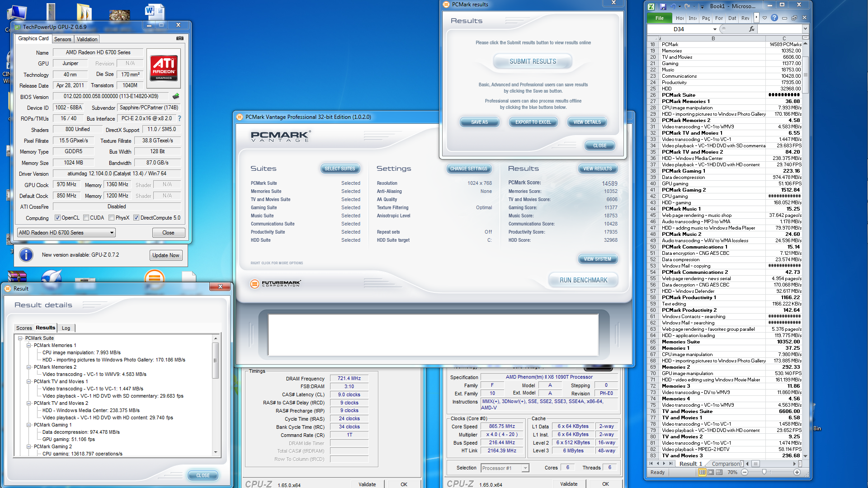Click the SAVE AS button in PCMark results
The image size is (868, 488).
479,122
